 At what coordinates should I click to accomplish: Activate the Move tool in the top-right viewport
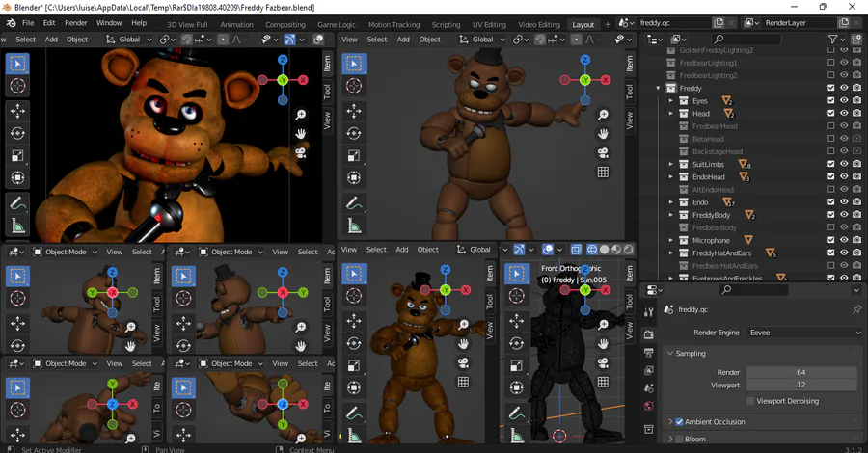pyautogui.click(x=354, y=111)
